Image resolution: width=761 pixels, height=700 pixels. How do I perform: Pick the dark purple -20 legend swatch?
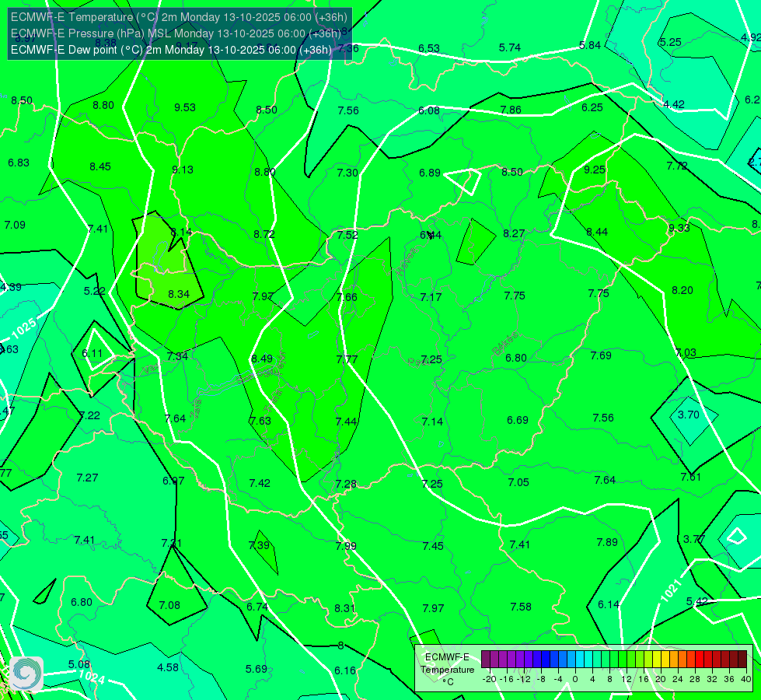pyautogui.click(x=485, y=660)
